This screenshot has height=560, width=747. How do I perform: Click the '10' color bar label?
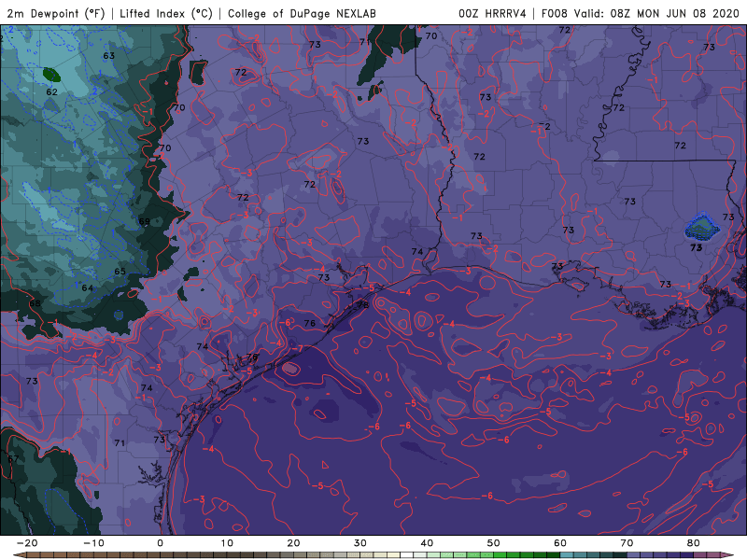tap(227, 543)
